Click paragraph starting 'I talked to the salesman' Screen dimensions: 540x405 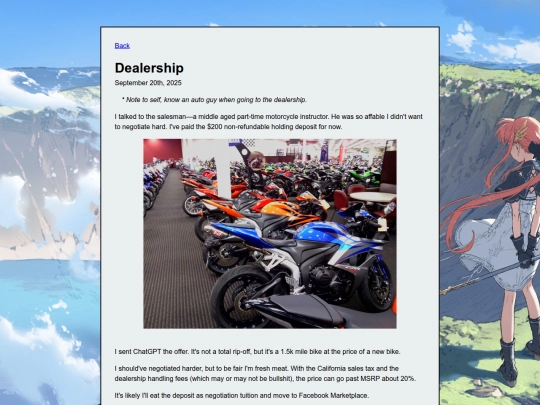[x=269, y=122]
